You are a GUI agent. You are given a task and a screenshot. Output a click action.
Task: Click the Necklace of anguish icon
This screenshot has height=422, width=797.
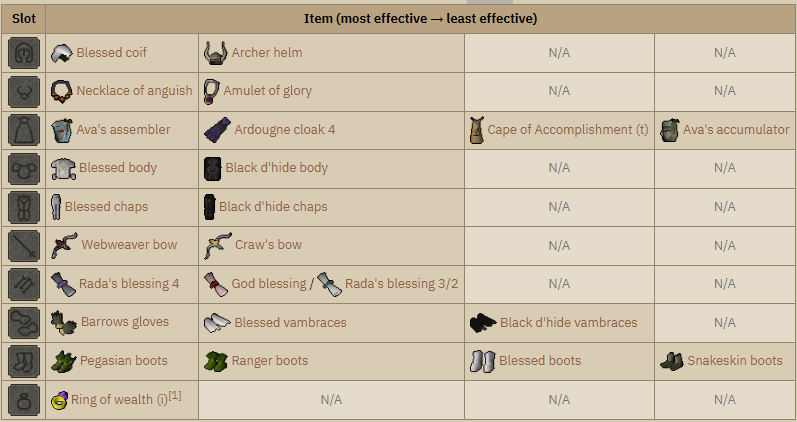point(62,92)
